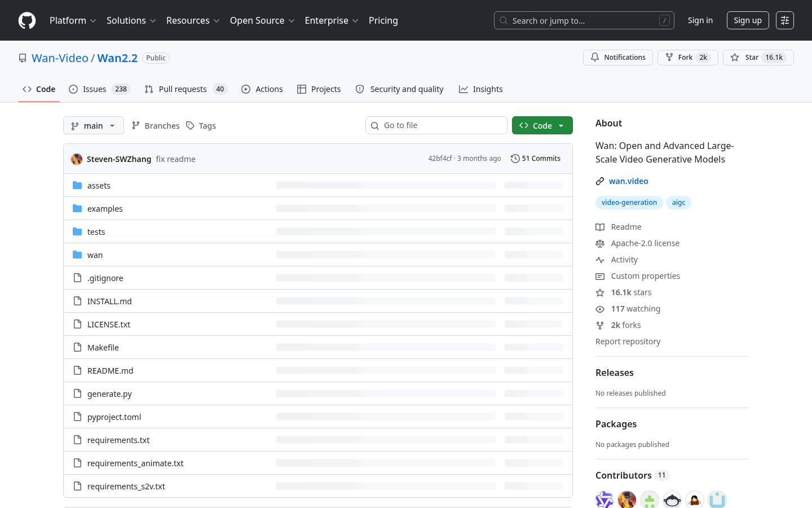Open the green Code dropdown button
The height and width of the screenshot is (508, 812).
click(542, 125)
